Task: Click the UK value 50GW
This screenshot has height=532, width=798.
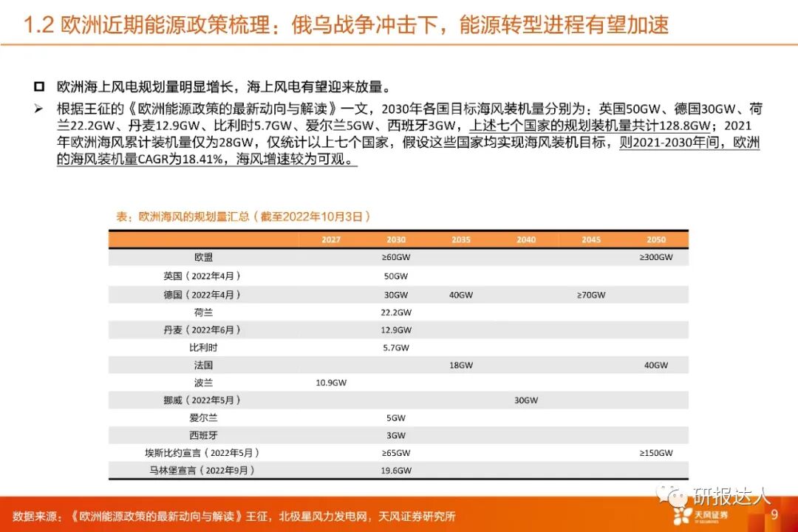Action: pyautogui.click(x=396, y=276)
